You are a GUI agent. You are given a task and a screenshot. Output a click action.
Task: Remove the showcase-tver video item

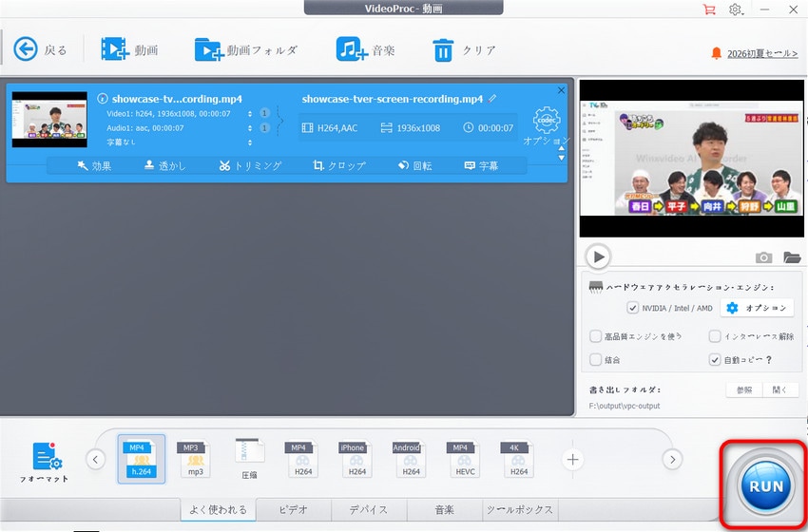(561, 90)
